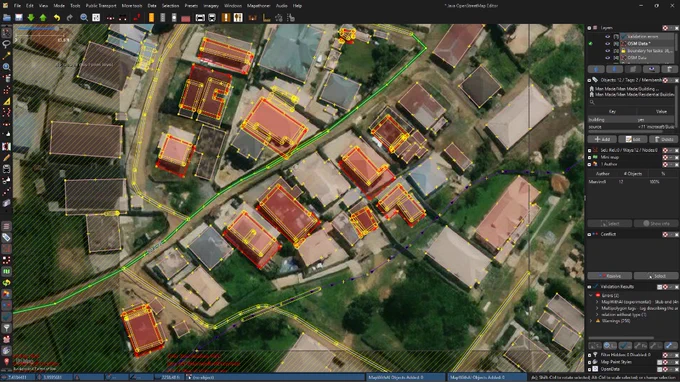Image resolution: width=680 pixels, height=382 pixels.
Task: Activate the yellow triangle tool in sidebar
Action: (x=7, y=101)
